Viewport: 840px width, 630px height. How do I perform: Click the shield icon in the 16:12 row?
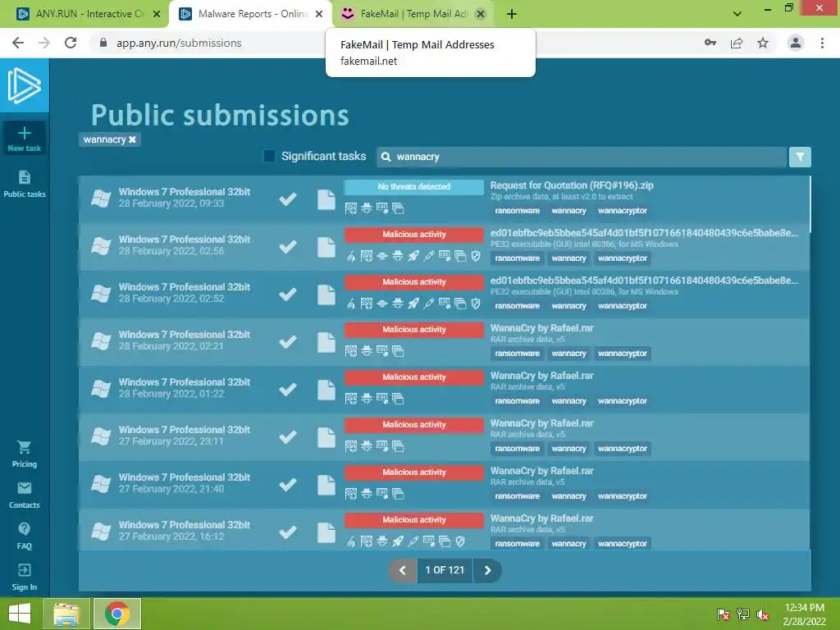pyautogui.click(x=460, y=541)
